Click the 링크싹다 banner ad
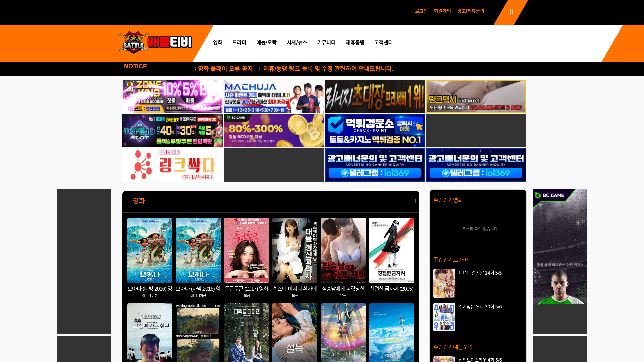Image resolution: width=644 pixels, height=362 pixels. [x=172, y=165]
